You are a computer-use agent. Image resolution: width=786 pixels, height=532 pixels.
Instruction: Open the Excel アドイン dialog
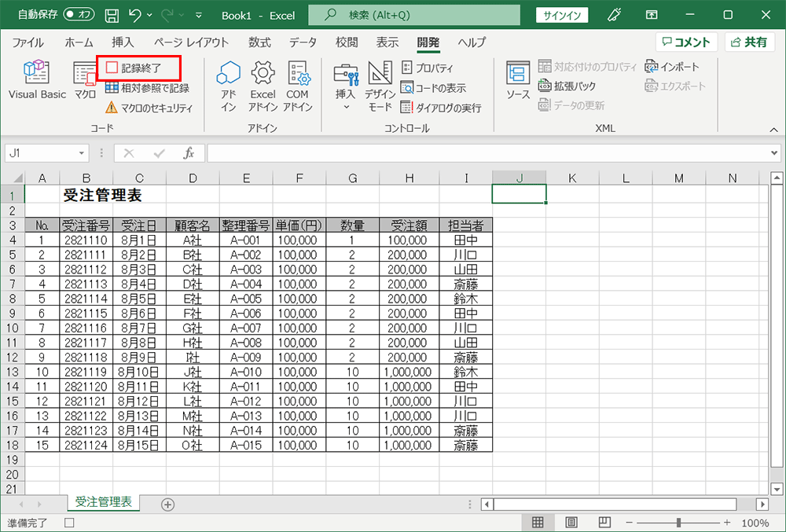[263, 86]
